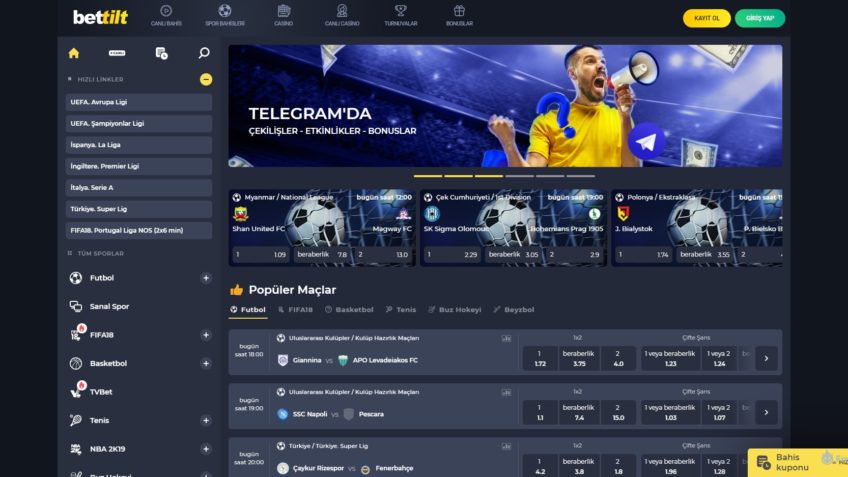Open Canlı Bahis in top navigation
This screenshot has height=477, width=848.
tap(166, 16)
